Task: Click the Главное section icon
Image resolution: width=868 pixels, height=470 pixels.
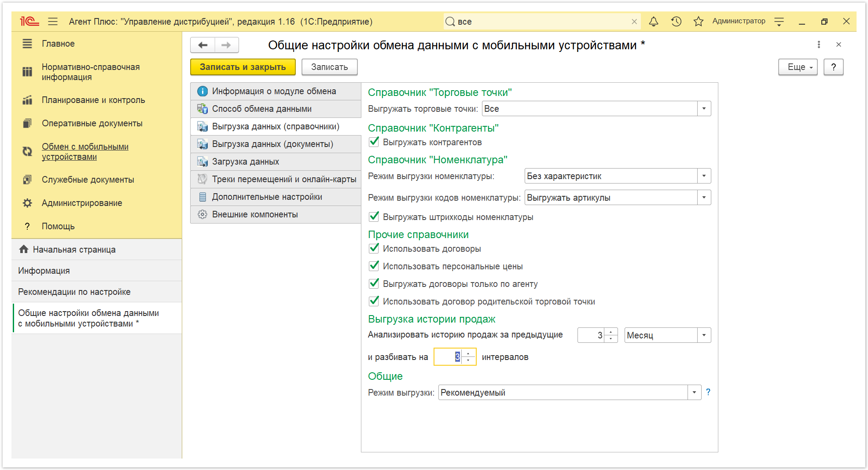Action: [27, 44]
